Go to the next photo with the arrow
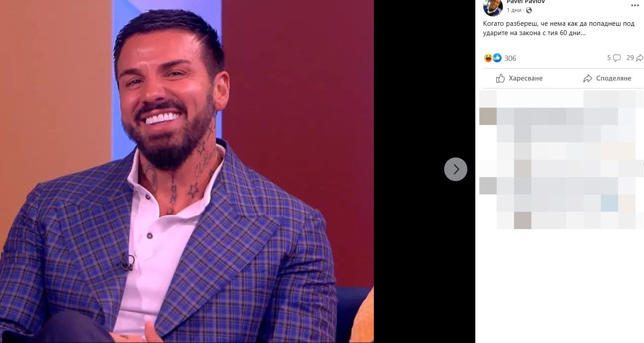Image resolution: width=644 pixels, height=343 pixels. (456, 169)
